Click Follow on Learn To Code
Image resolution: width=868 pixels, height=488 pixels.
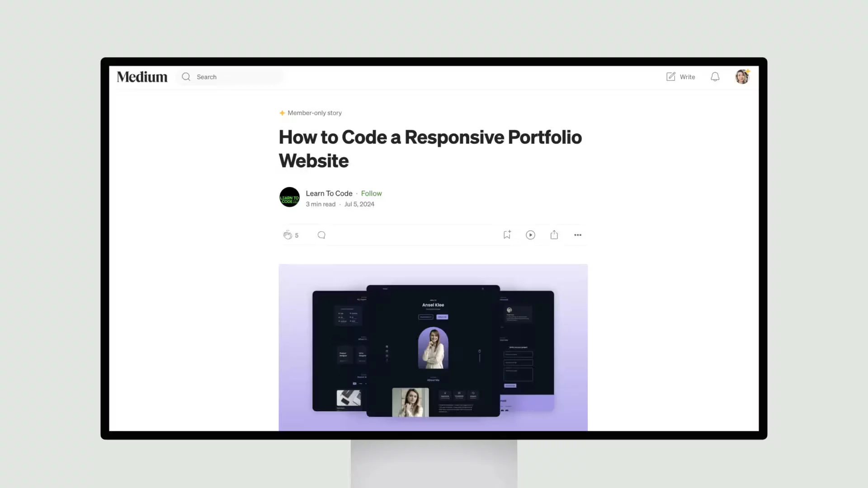click(x=371, y=193)
